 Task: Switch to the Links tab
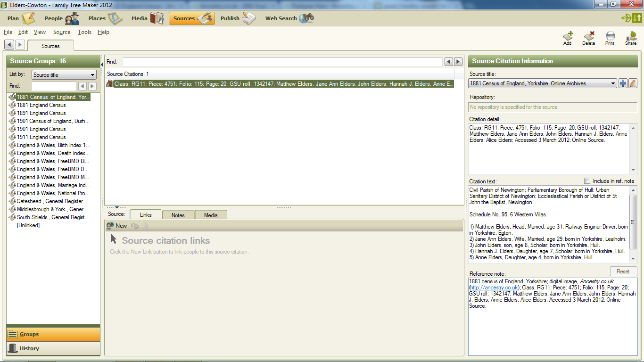coord(146,215)
